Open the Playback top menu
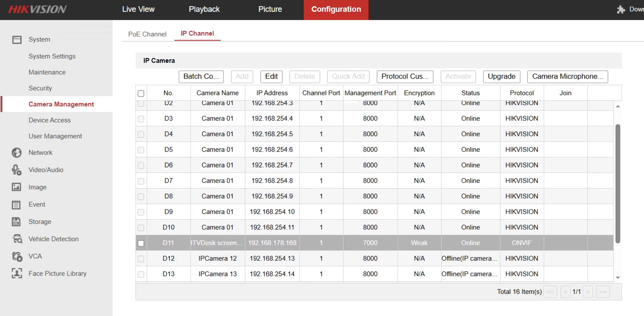The image size is (644, 316). click(x=204, y=9)
